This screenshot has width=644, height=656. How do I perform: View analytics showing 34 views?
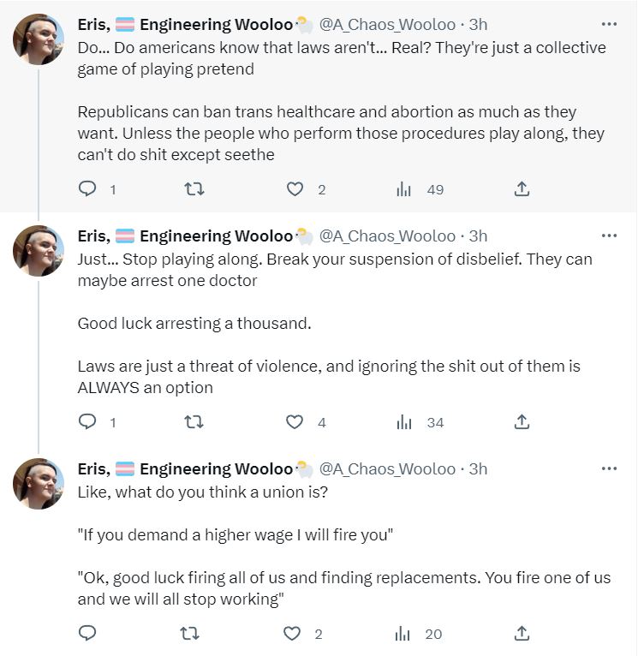(404, 421)
